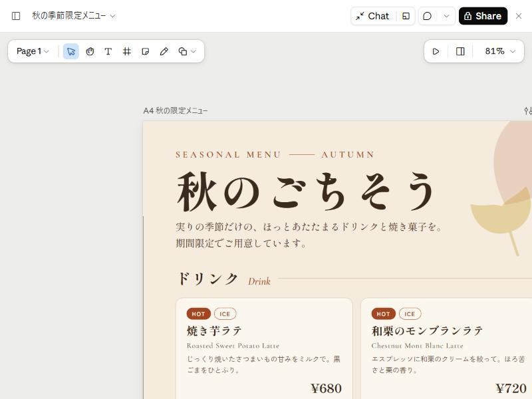Screen dimensions: 532x399
Task: Close the preview with X icon
Action: (519, 16)
